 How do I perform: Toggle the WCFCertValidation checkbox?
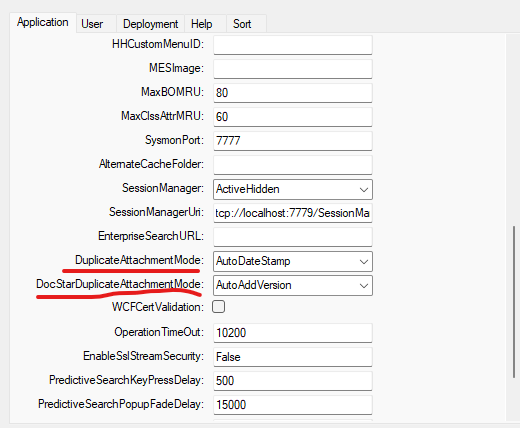click(x=219, y=307)
